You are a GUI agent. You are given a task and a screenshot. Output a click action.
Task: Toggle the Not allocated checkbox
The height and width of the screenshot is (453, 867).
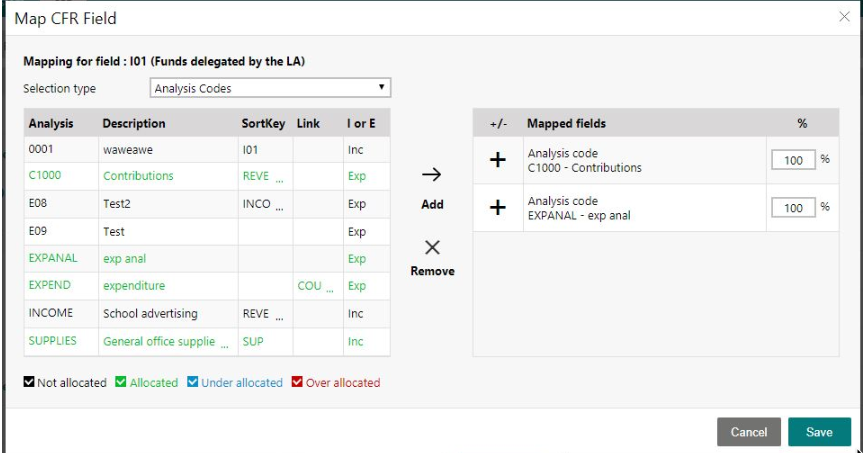(x=29, y=382)
